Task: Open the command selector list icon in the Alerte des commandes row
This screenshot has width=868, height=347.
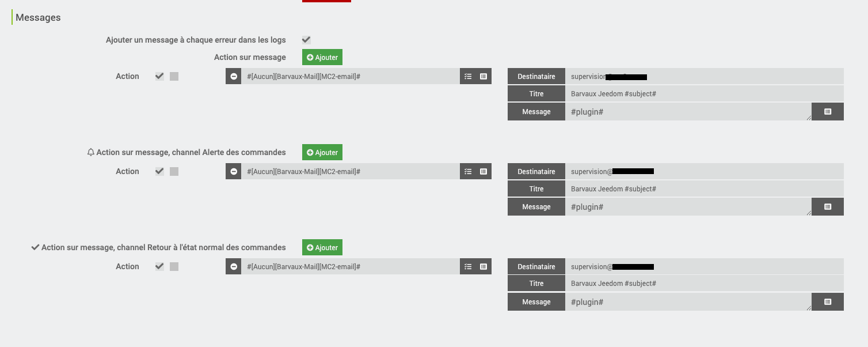Action: (484, 171)
